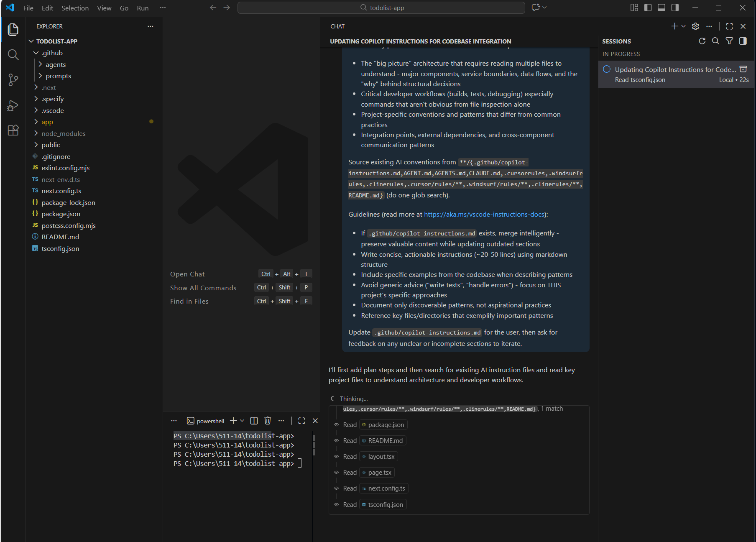Open the Extensions view

(13, 130)
